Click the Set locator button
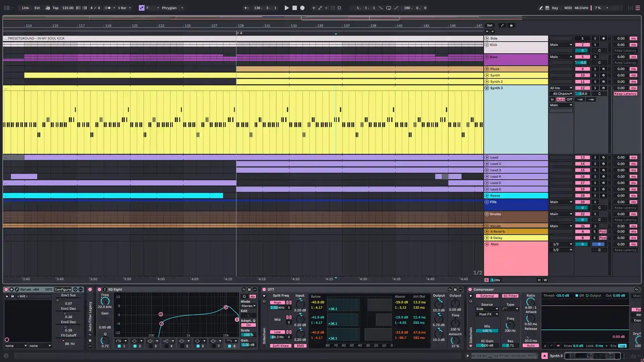This screenshot has height=362, width=644. tap(490, 25)
